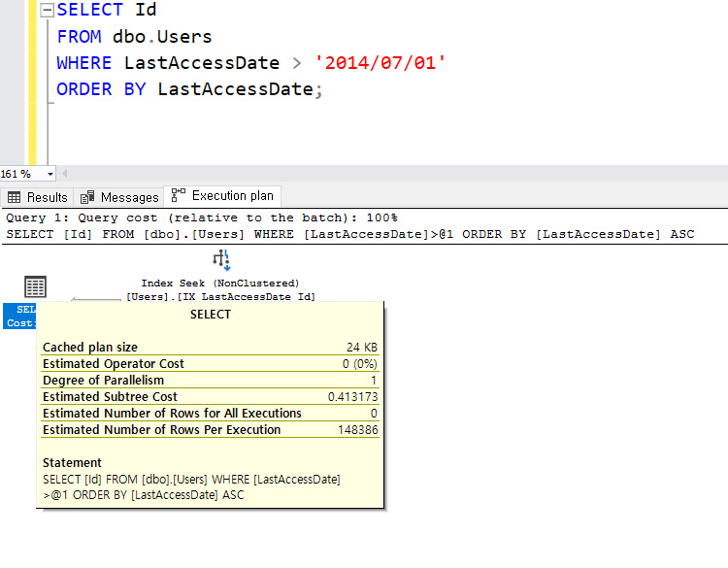Click 'Estimated Operator Cost' tooltip row
Screen dimensions: 728x568
(210, 364)
